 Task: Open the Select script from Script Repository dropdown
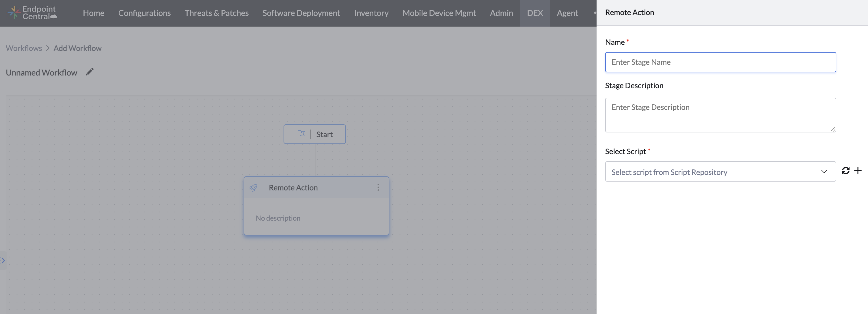tap(708, 172)
